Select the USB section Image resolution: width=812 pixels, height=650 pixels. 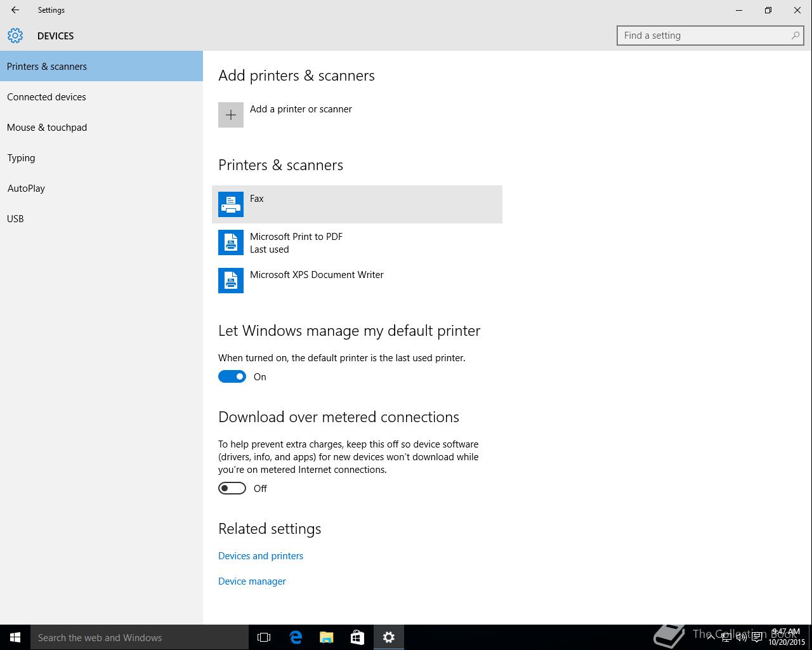click(x=101, y=218)
